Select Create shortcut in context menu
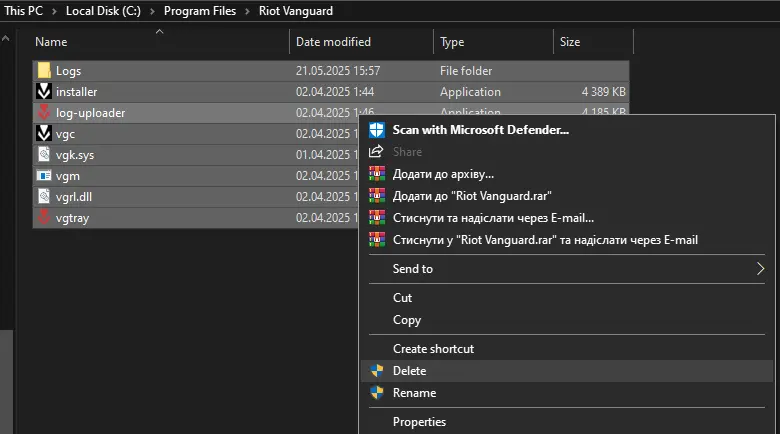780x434 pixels. click(567, 349)
